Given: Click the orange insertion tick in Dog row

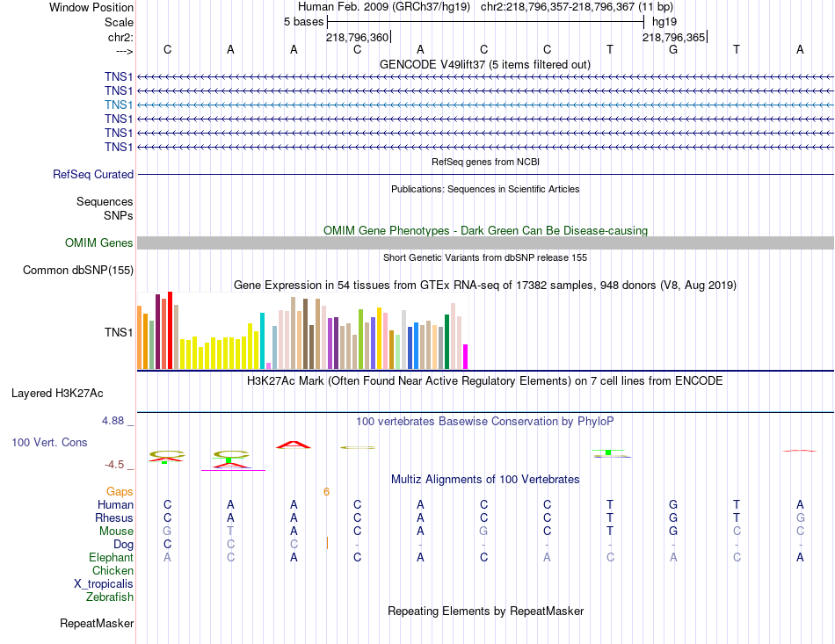Looking at the screenshot, I should [327, 544].
